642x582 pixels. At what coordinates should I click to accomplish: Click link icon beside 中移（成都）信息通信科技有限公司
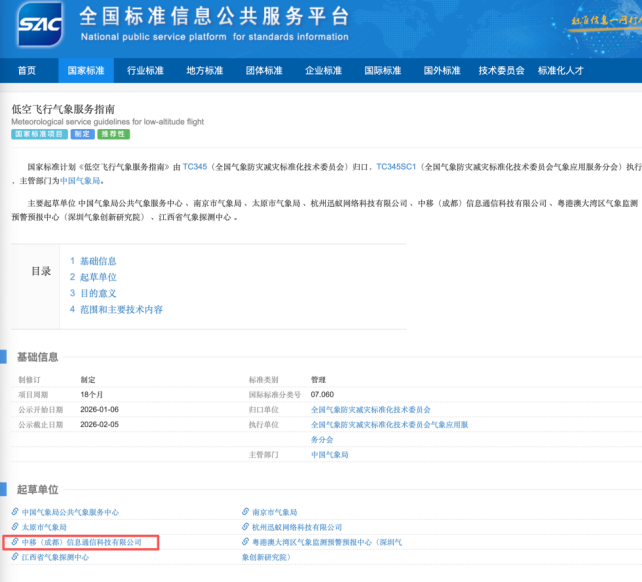[x=15, y=542]
